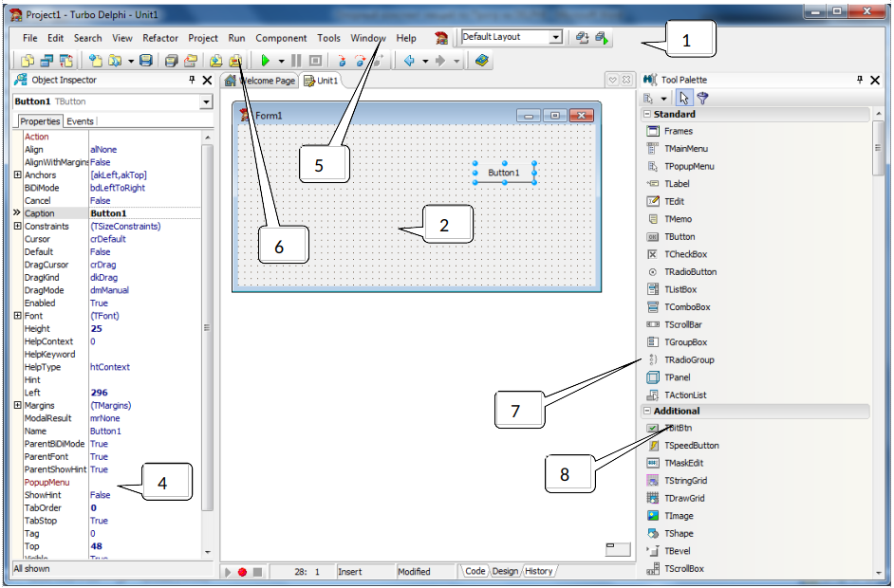Select the TImage component in Tool Palette
Image resolution: width=894 pixels, height=588 pixels.
[678, 515]
